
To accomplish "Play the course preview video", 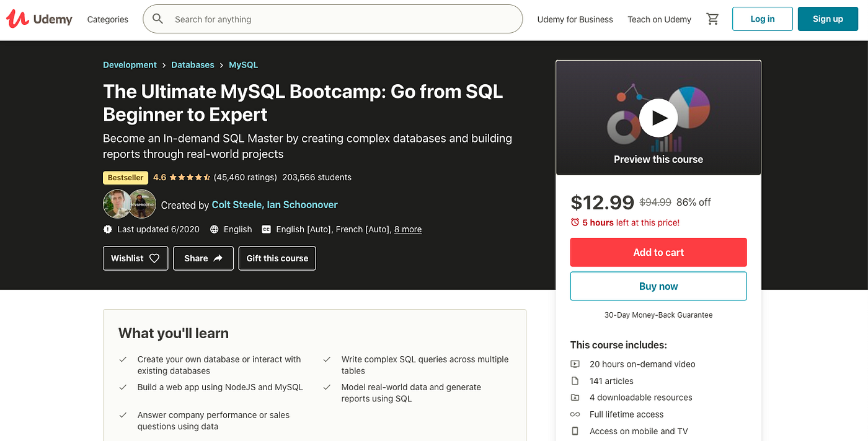I will tap(658, 118).
